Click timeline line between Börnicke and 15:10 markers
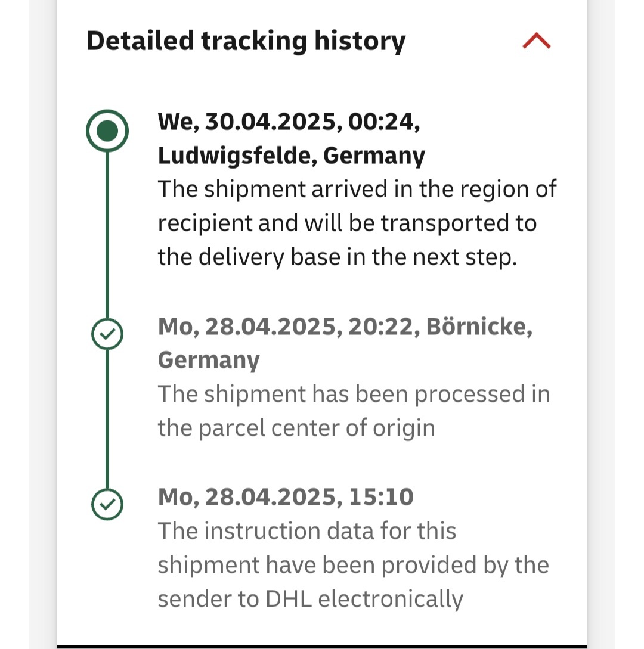644x649 pixels. pyautogui.click(x=107, y=419)
